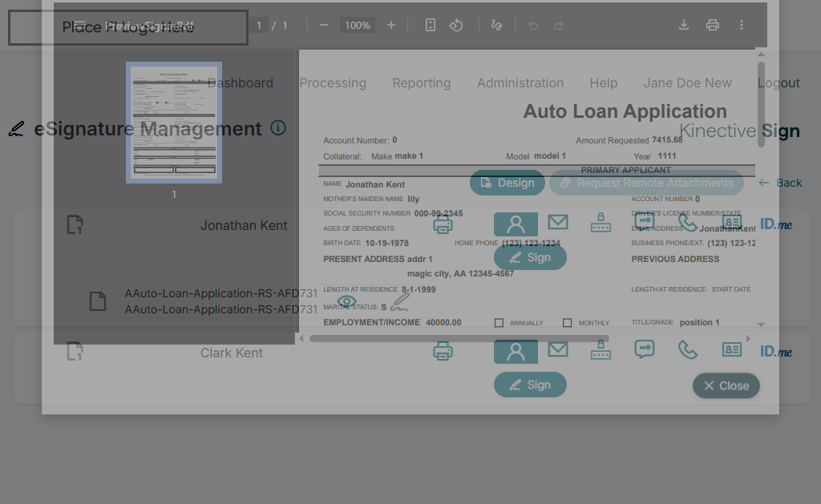821x504 pixels.
Task: Click Sign button under Jonathan Kent
Action: [x=530, y=257]
